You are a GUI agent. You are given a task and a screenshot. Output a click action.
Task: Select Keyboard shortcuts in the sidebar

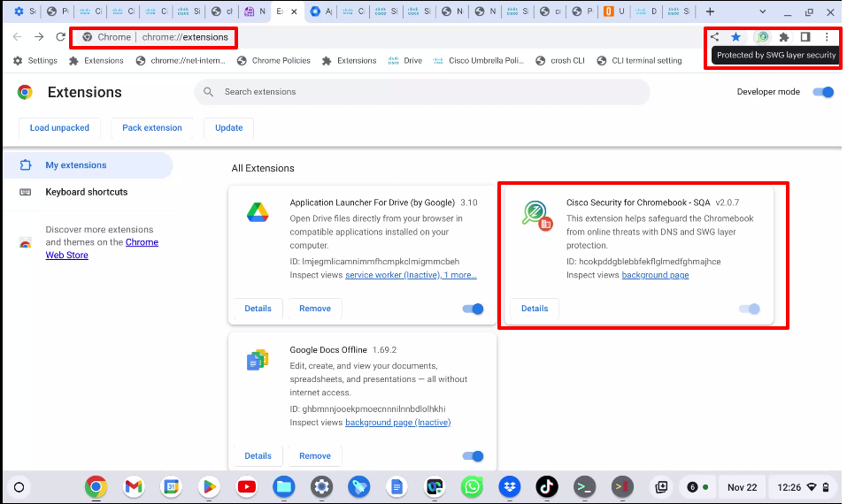point(87,192)
